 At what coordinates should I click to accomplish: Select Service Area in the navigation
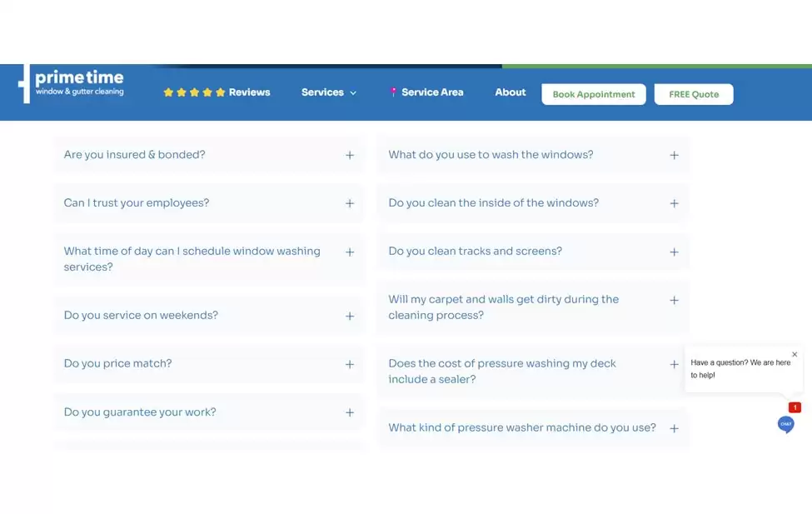pyautogui.click(x=433, y=92)
